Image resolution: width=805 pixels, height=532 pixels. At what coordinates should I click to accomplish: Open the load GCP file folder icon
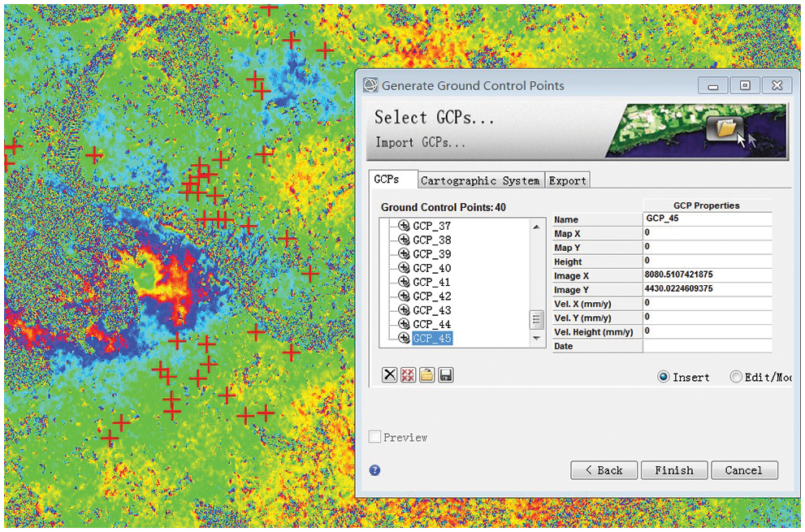(427, 374)
